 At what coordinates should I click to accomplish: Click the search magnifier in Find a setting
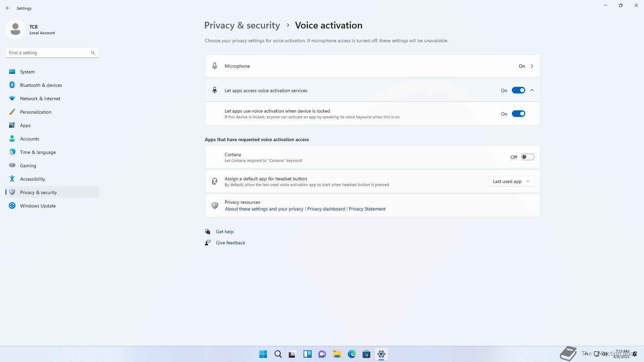pos(93,53)
